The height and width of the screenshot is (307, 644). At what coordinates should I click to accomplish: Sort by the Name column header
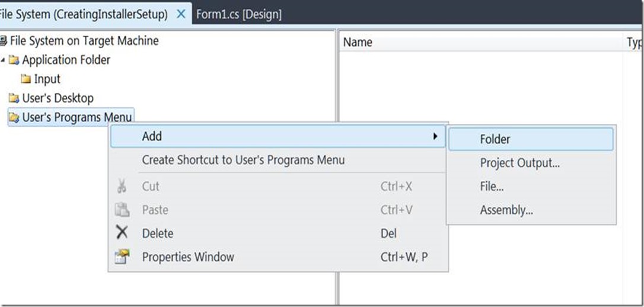tap(358, 42)
